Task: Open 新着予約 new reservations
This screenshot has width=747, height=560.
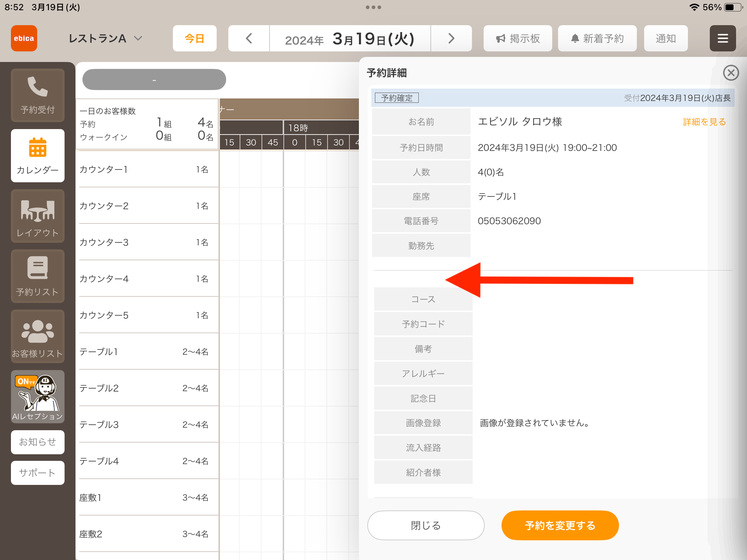Action: coord(597,38)
